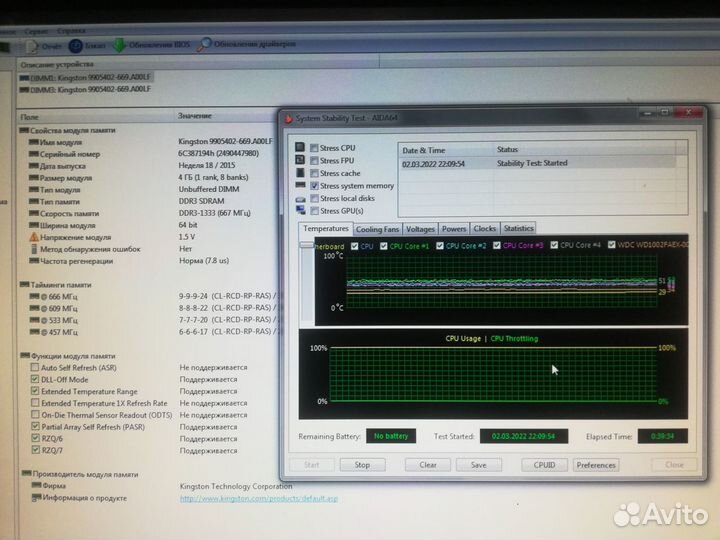Enable the Stress FPU checkbox

[x=314, y=160]
